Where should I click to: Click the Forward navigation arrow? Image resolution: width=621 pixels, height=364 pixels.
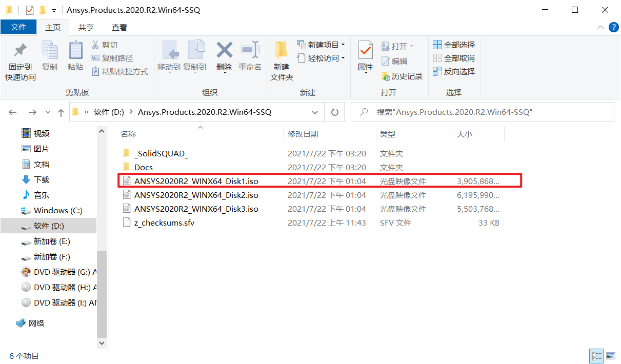click(32, 112)
